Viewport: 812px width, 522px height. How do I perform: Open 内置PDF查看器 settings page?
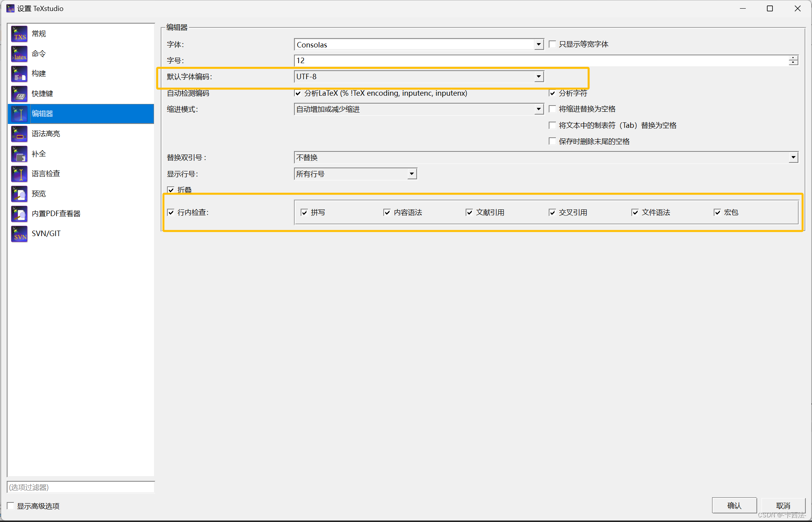(x=81, y=214)
